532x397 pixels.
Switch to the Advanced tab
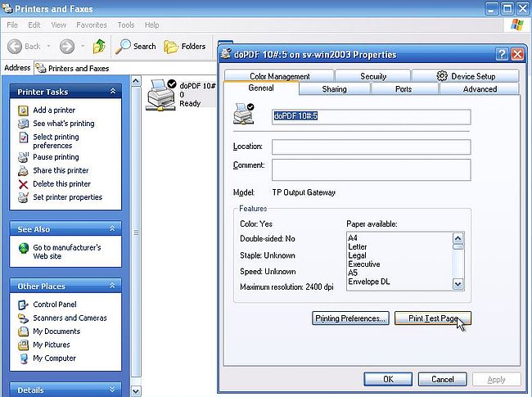pyautogui.click(x=480, y=89)
